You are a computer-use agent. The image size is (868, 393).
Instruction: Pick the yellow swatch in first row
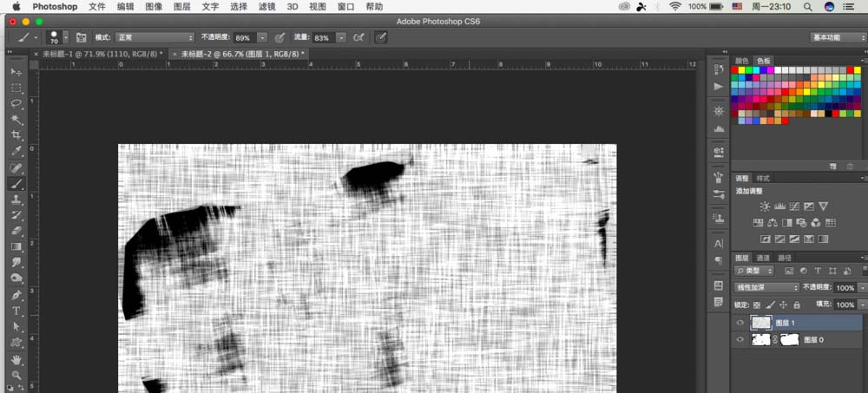coord(742,70)
